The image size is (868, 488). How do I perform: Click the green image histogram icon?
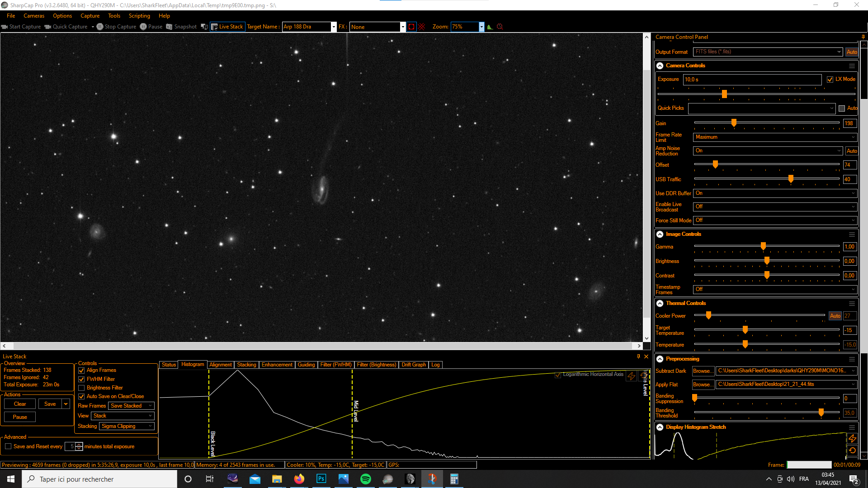(490, 27)
